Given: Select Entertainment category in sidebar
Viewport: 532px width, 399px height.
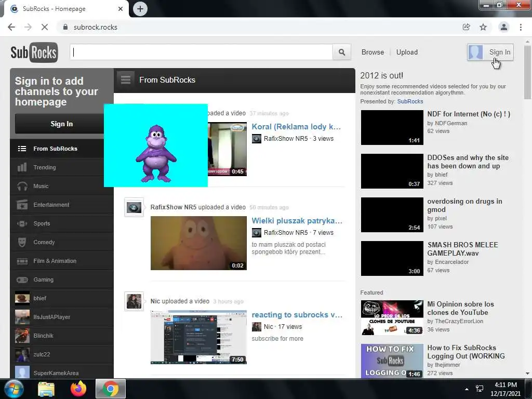Looking at the screenshot, I should click(x=62, y=205).
